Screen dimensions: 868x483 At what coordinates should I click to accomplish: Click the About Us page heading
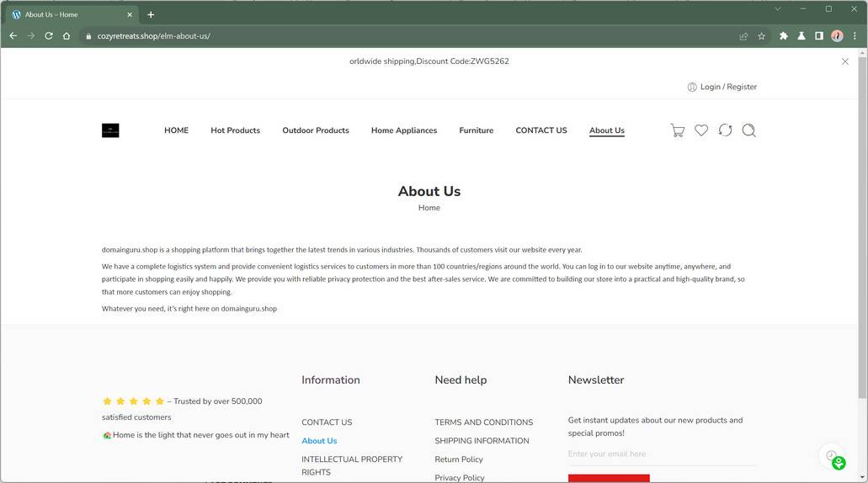click(429, 191)
